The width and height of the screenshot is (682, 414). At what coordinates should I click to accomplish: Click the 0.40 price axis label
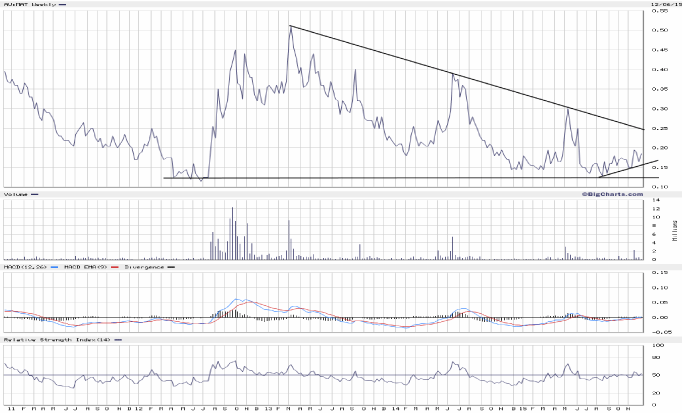[660, 69]
